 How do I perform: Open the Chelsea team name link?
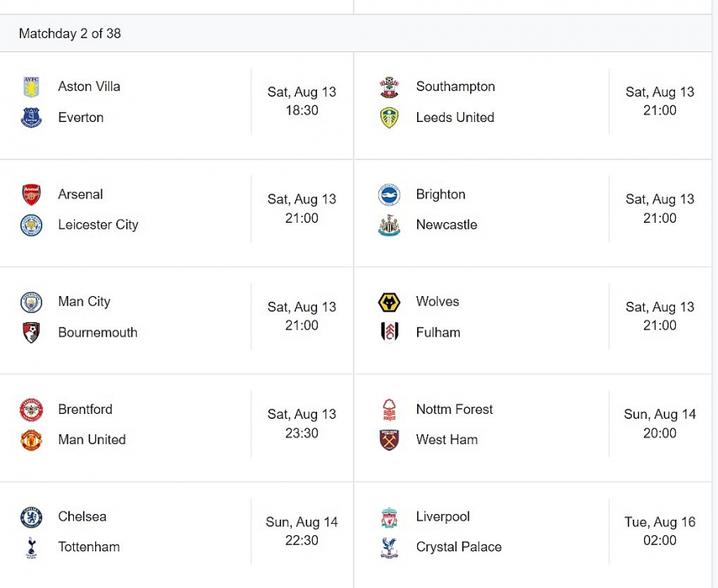82,516
